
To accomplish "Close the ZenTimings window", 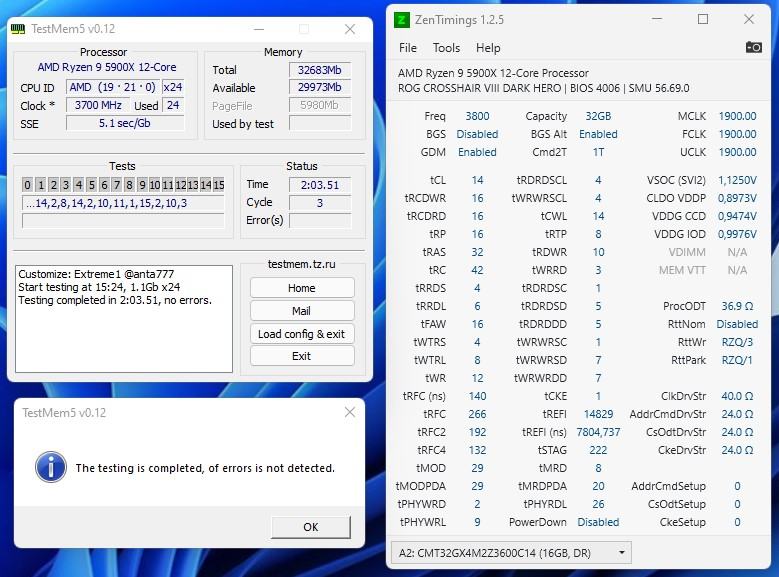I will [749, 19].
